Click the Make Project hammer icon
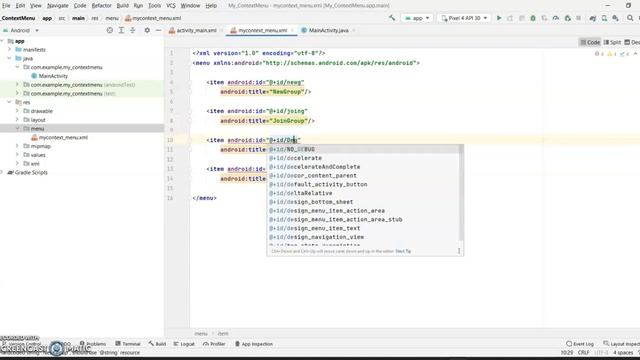Viewport: 640px width, 360px height. click(x=392, y=18)
